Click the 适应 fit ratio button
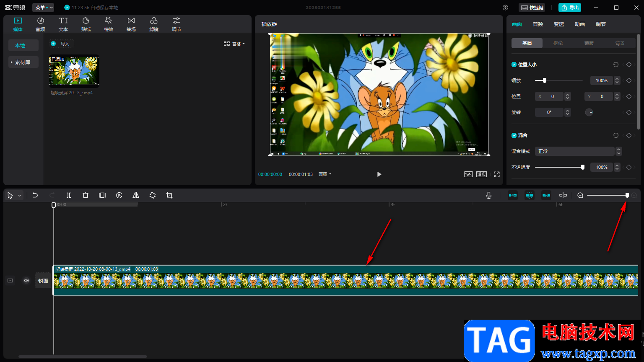This screenshot has height=362, width=644. point(481,174)
